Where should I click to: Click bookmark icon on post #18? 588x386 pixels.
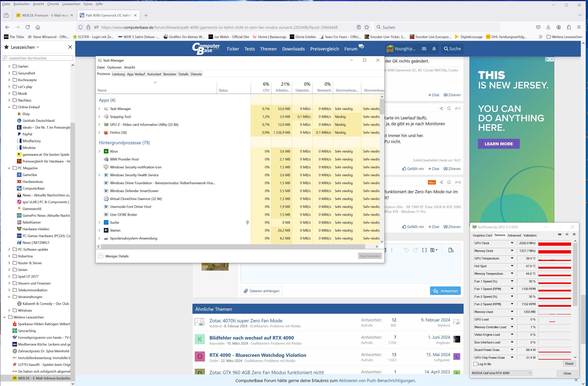pos(449,182)
